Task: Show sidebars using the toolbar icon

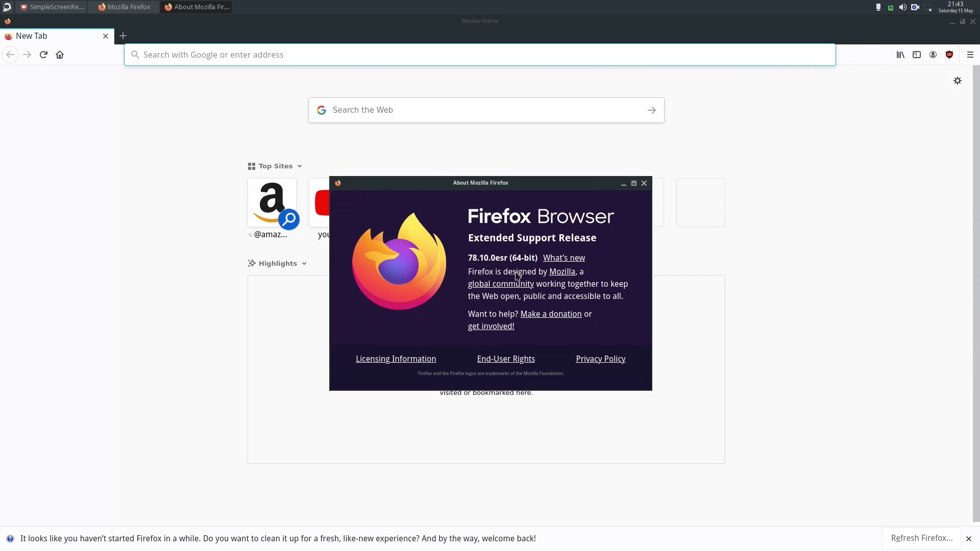Action: pos(917,55)
